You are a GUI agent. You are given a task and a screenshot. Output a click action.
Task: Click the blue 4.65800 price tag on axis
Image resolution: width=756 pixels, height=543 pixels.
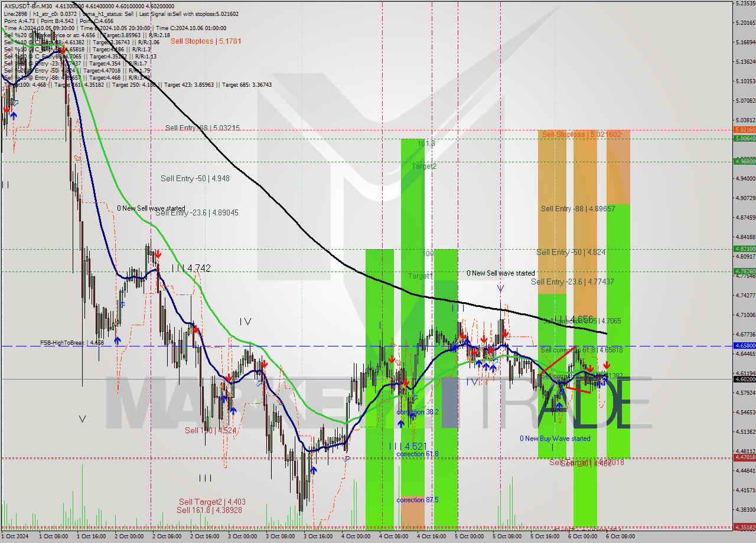tap(744, 346)
